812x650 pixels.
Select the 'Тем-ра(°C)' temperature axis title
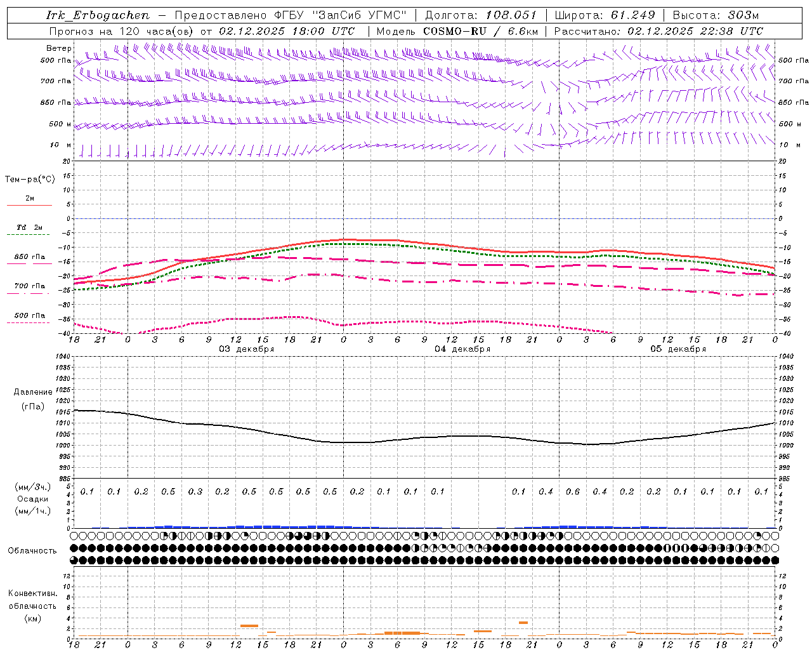point(30,179)
